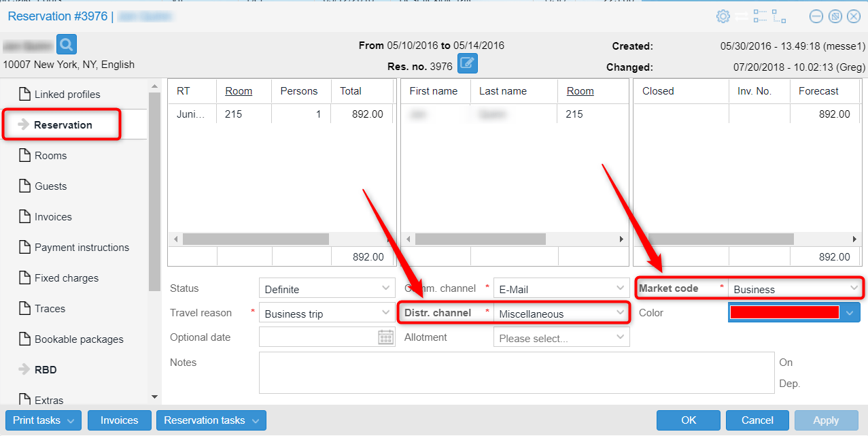Screen dimensions: 868x436
Task: Click the Rooms page icon
Action: tap(24, 155)
